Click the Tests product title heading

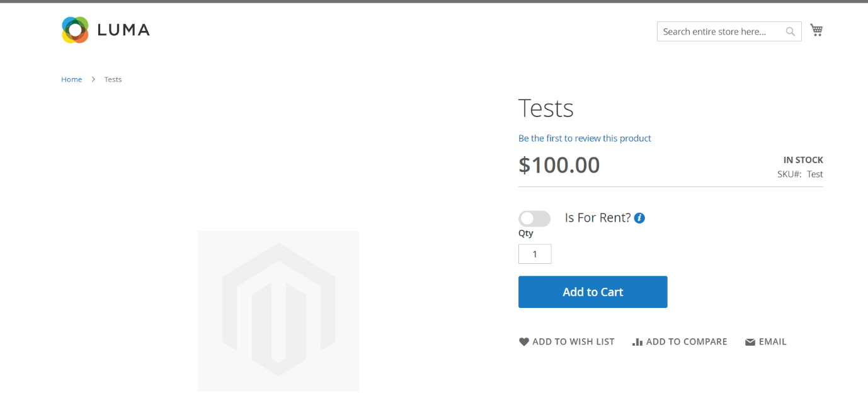pyautogui.click(x=545, y=108)
